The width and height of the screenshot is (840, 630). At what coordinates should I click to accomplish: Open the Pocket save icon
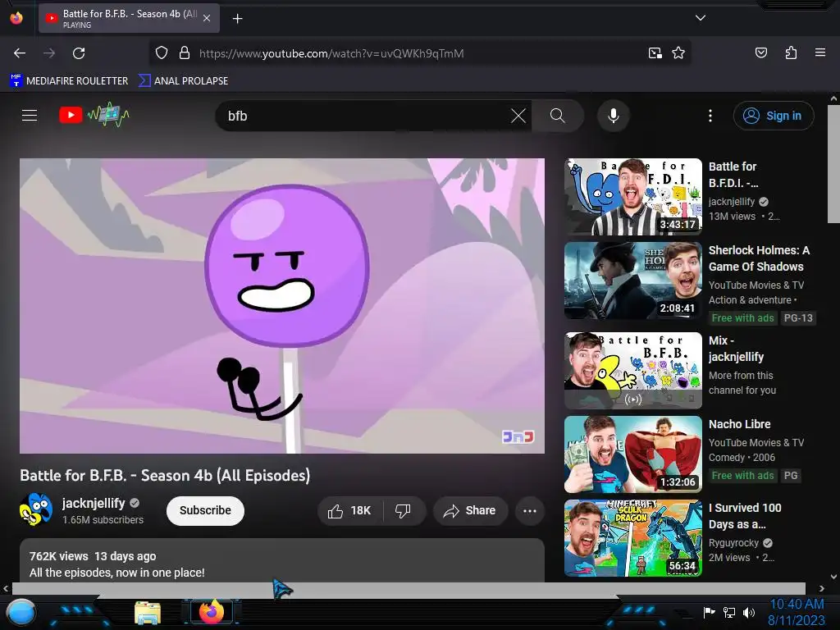760,52
